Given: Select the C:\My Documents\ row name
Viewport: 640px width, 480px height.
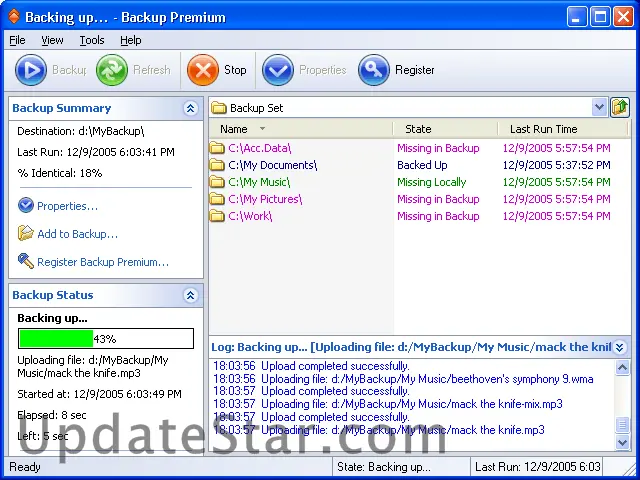Looking at the screenshot, I should pyautogui.click(x=273, y=165).
